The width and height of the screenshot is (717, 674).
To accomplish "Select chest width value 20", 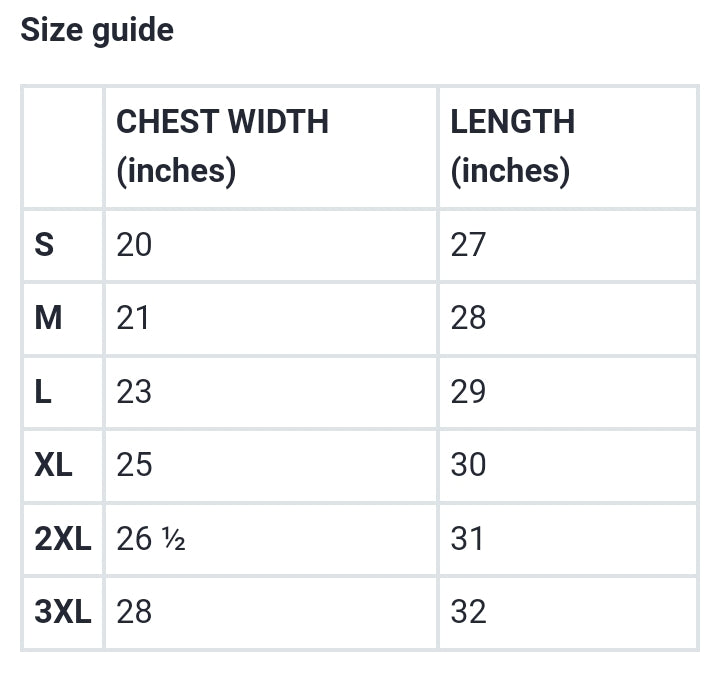I will pyautogui.click(x=134, y=245).
